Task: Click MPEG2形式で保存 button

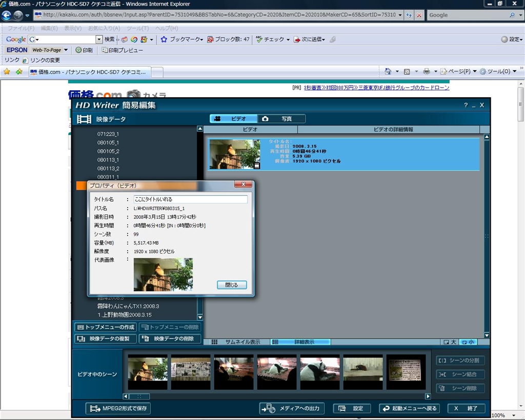Action: 118,408
